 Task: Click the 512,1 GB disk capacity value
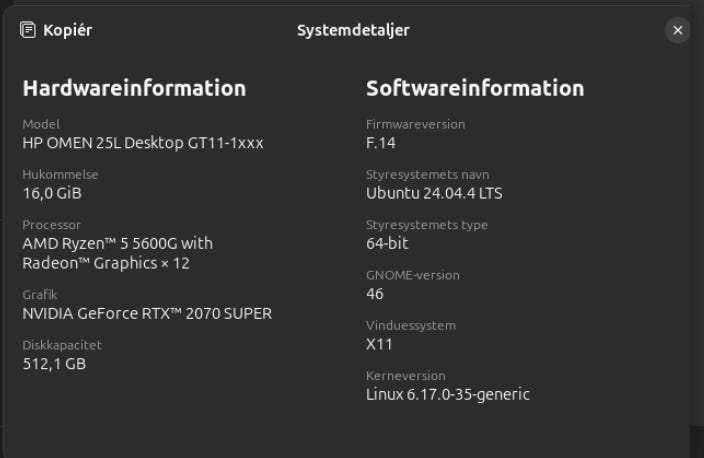(x=54, y=364)
